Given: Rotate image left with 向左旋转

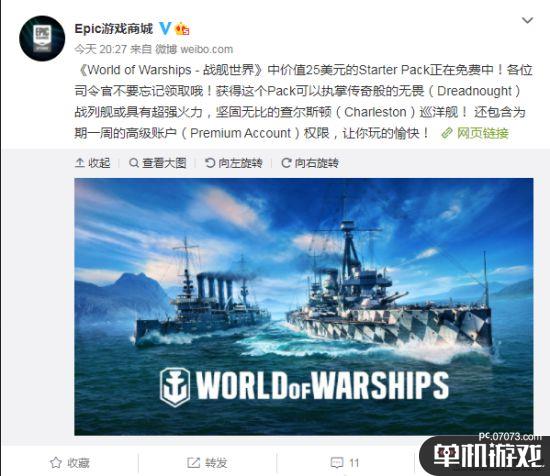Looking at the screenshot, I should 234,163.
